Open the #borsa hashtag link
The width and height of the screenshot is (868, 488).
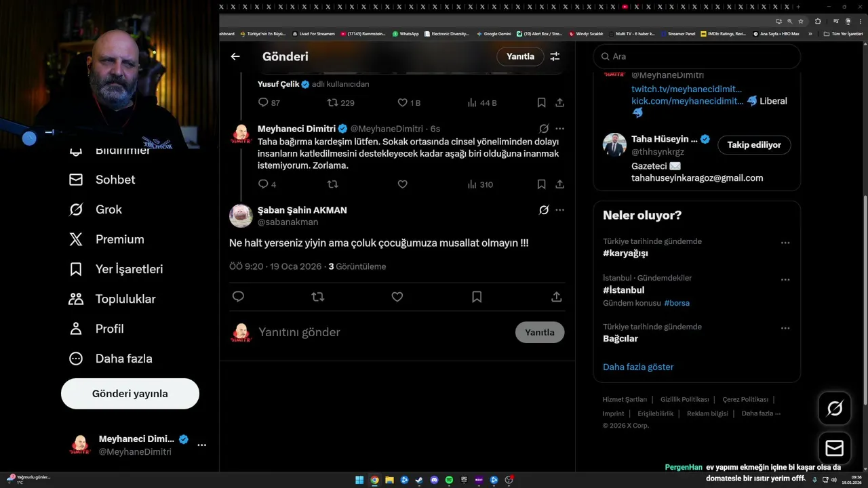point(677,303)
